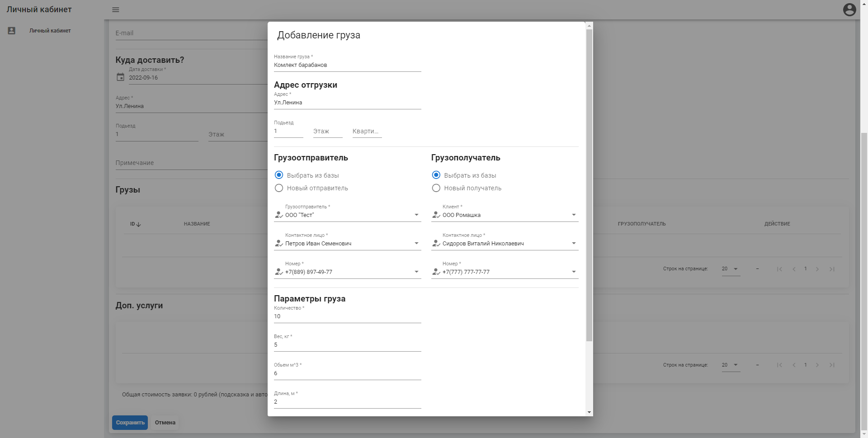Open rows-per-page dropdown in Грузы table
This screenshot has height=438, width=868.
click(731, 269)
